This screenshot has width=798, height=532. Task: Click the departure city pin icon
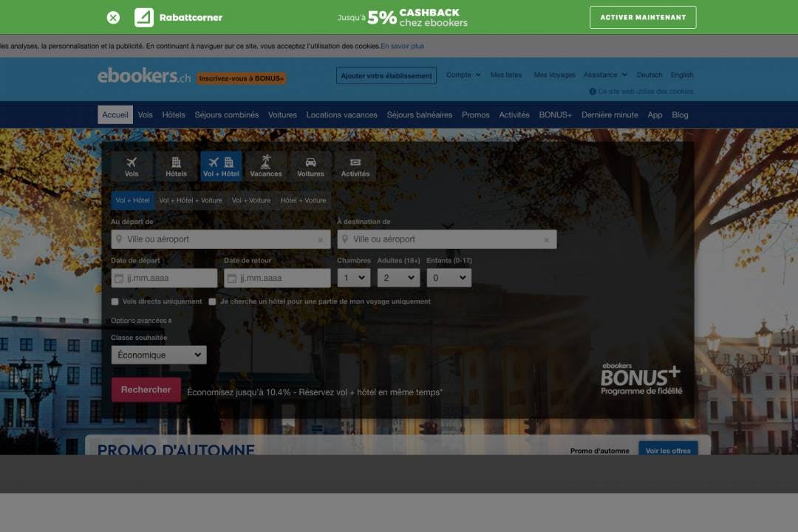click(x=120, y=239)
